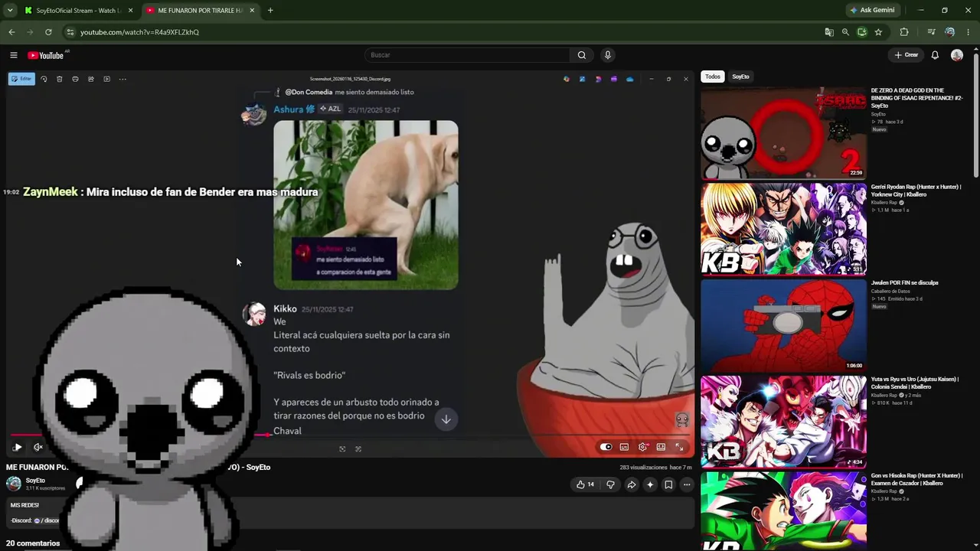Share the video using the arrow icon
The image size is (980, 551).
tap(632, 484)
